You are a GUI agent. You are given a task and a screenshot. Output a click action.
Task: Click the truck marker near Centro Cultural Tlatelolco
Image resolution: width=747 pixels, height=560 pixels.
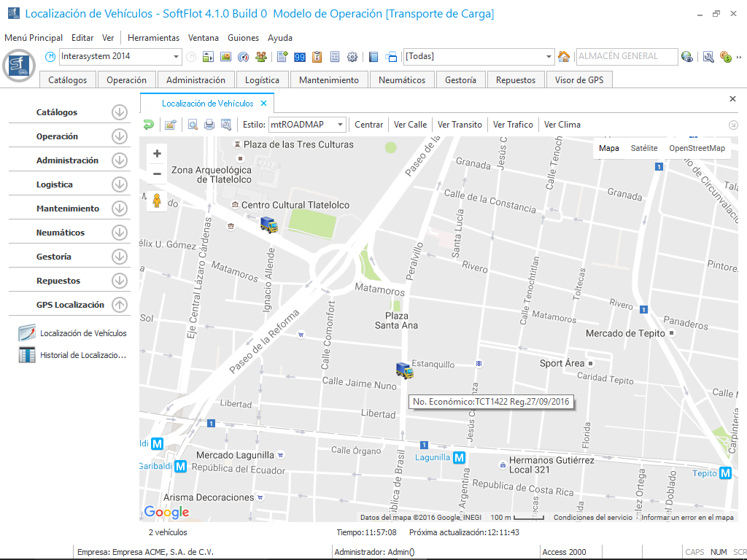tap(269, 225)
